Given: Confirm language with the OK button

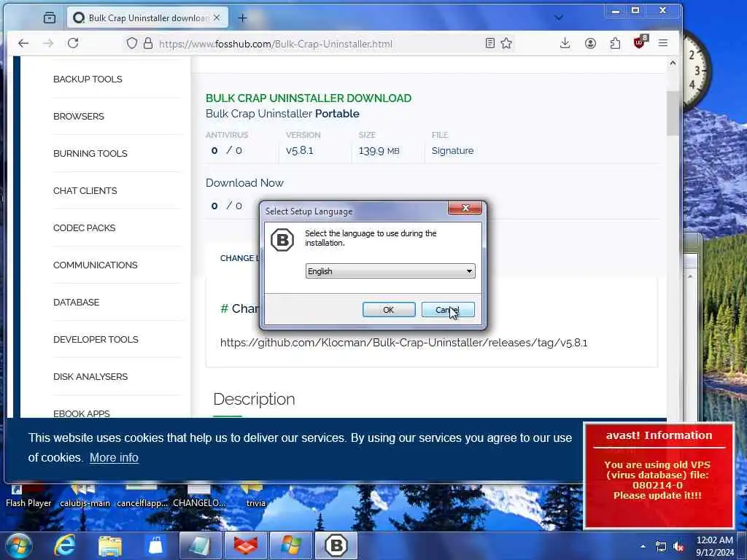Looking at the screenshot, I should pos(389,309).
